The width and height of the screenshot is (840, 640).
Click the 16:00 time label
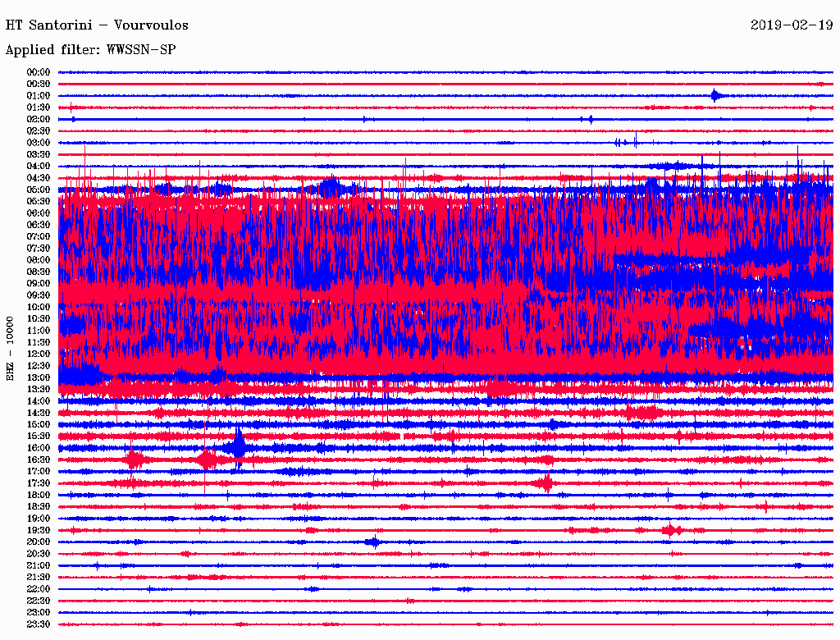pyautogui.click(x=39, y=448)
